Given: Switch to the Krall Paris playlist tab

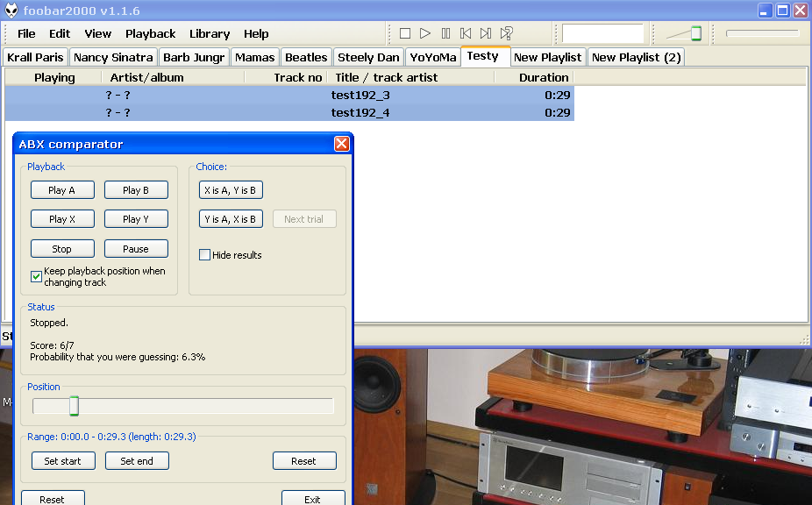Looking at the screenshot, I should coord(35,57).
